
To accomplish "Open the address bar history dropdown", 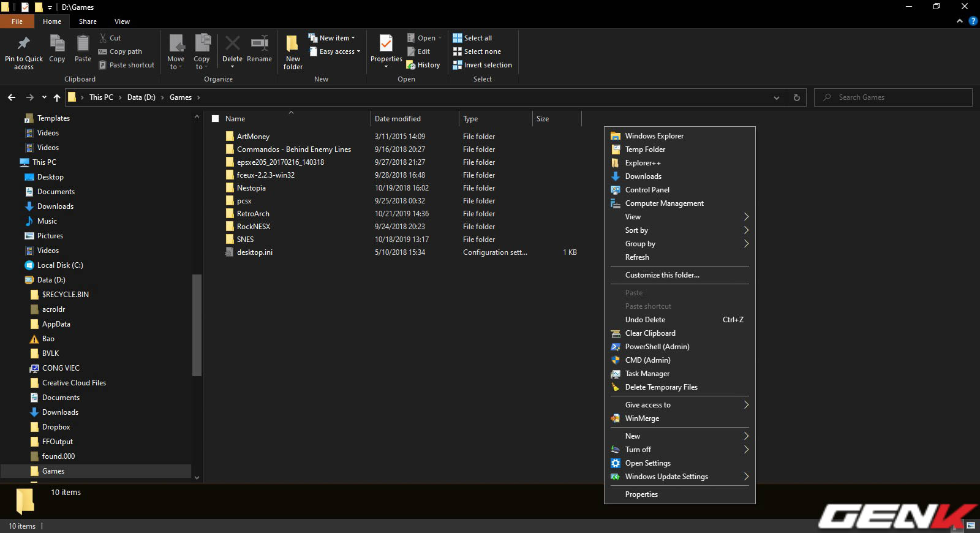I will pos(777,97).
